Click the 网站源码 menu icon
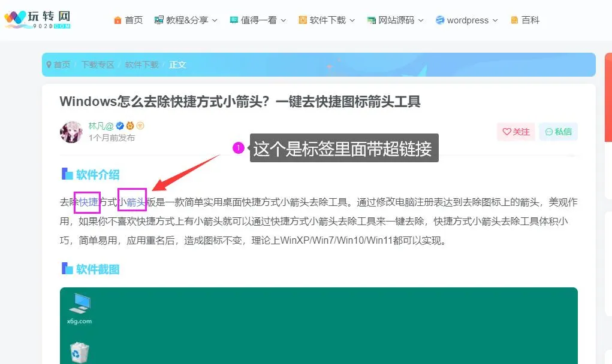Screen dimensions: 612x364 (371, 20)
